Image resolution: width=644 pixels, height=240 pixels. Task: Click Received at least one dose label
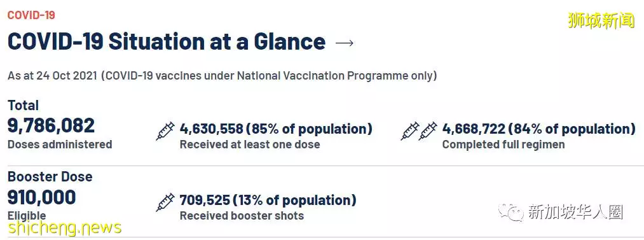[250, 145]
